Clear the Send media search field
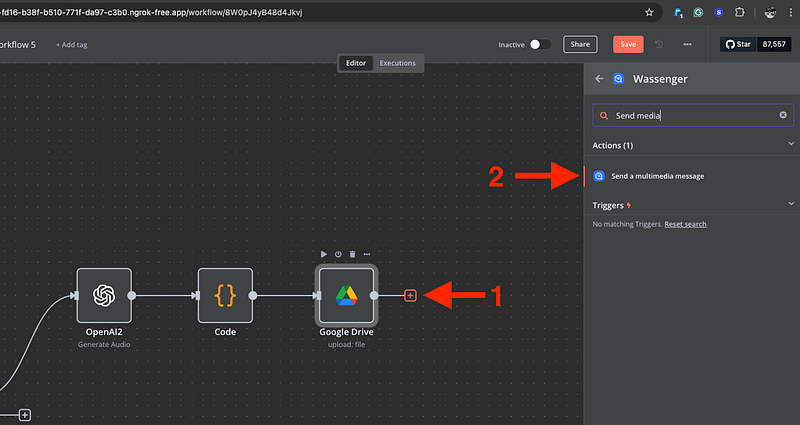This screenshot has width=800, height=425. pos(783,116)
